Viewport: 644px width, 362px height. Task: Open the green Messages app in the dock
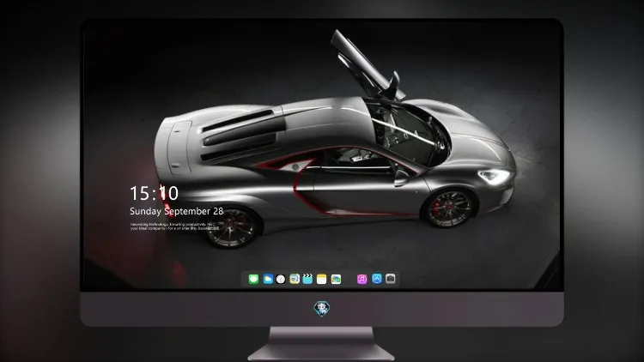tap(253, 279)
